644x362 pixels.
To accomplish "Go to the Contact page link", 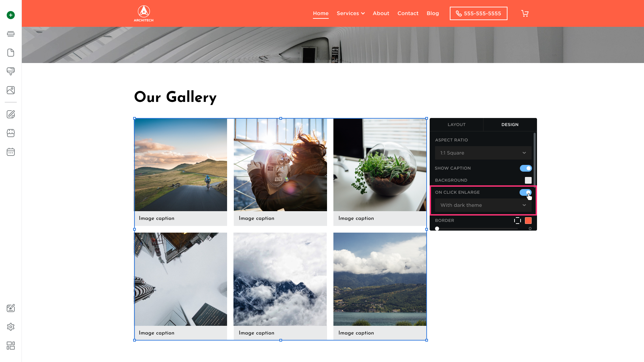I will tap(408, 13).
